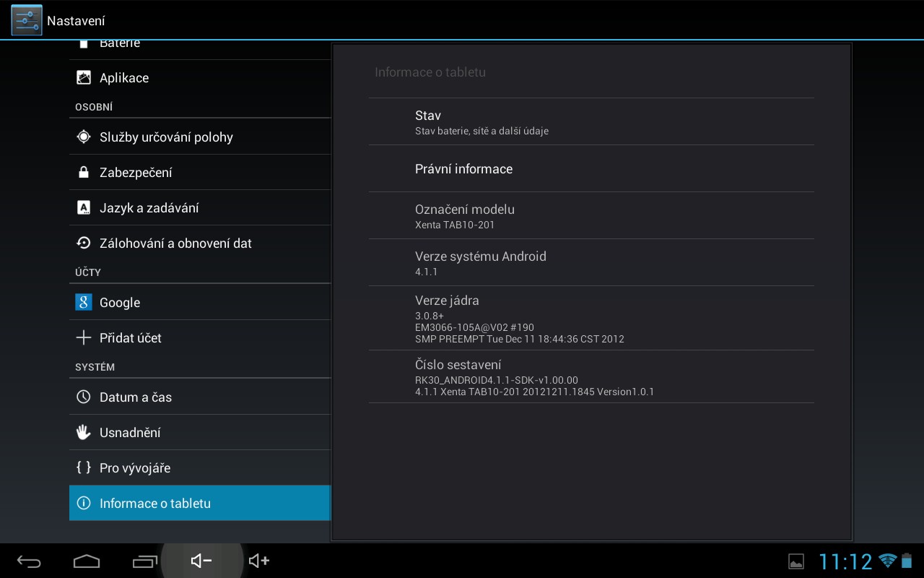924x578 pixels.
Task: Lower volume with speaker minus icon
Action: point(201,561)
